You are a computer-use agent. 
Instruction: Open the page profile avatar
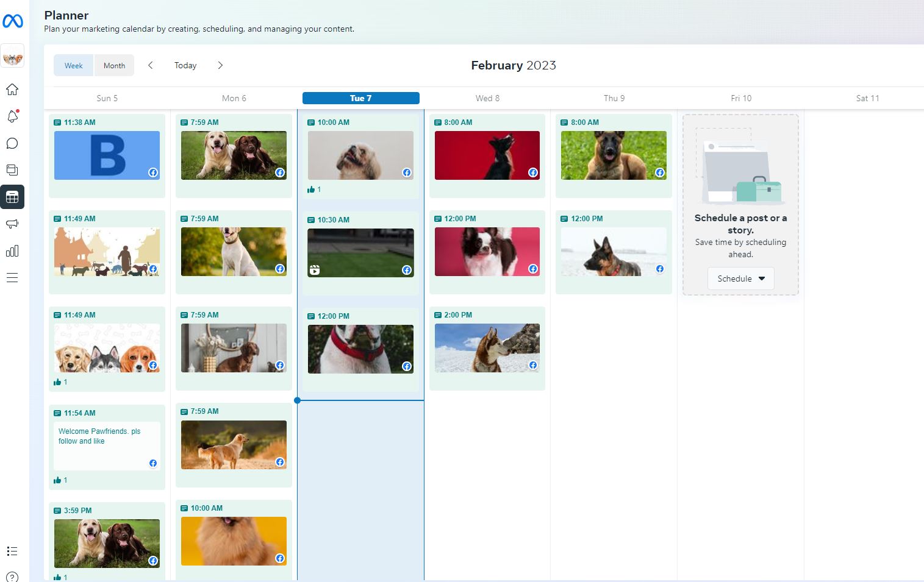coord(13,56)
